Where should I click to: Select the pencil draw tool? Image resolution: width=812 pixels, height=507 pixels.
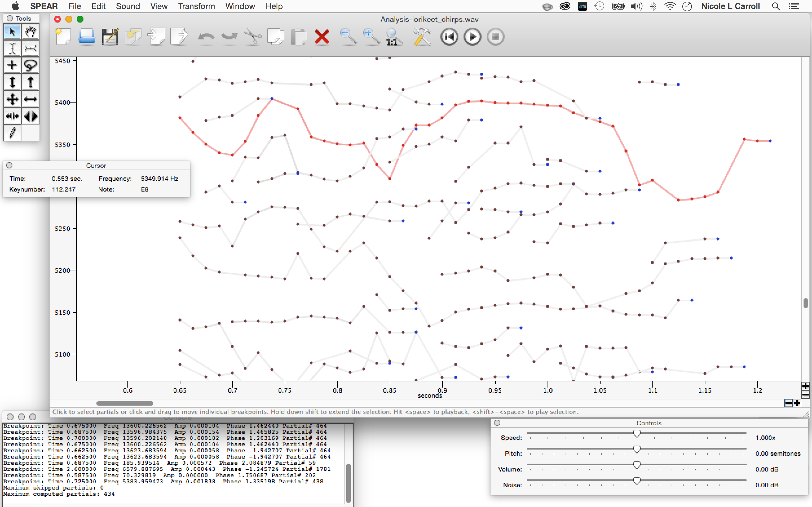pyautogui.click(x=12, y=133)
